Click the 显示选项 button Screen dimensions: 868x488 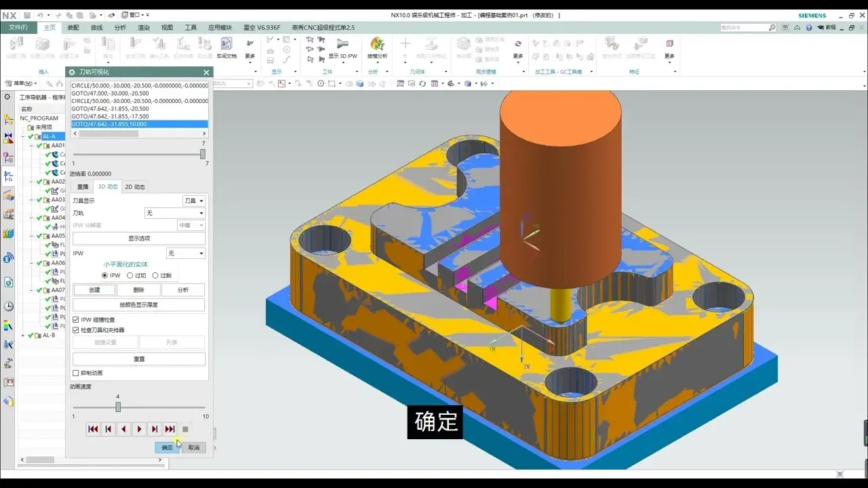[139, 239]
